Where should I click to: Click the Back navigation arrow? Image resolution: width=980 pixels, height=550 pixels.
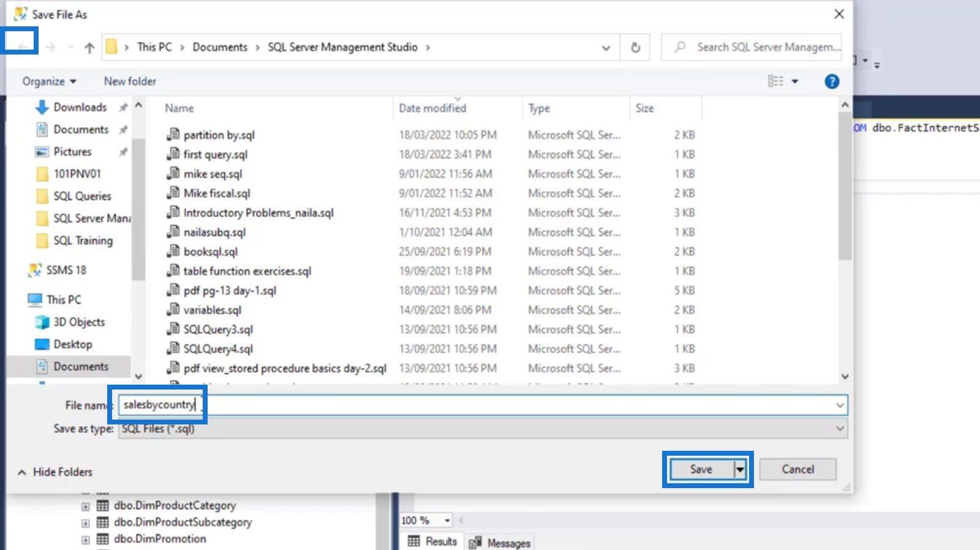pyautogui.click(x=23, y=47)
